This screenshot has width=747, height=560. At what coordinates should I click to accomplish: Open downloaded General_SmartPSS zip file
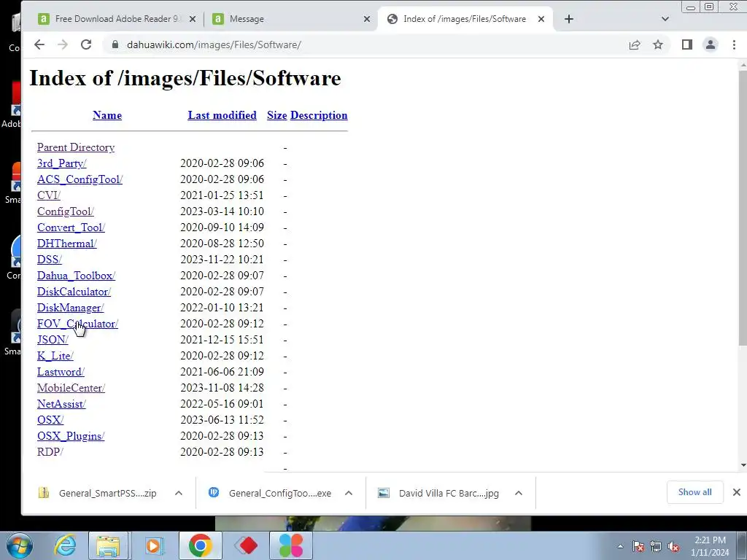point(98,494)
